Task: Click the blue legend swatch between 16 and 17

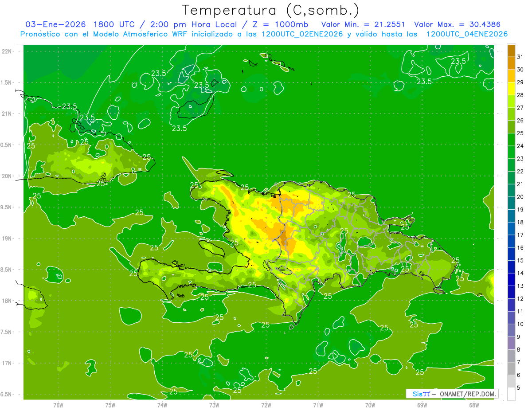Action: [x=511, y=242]
